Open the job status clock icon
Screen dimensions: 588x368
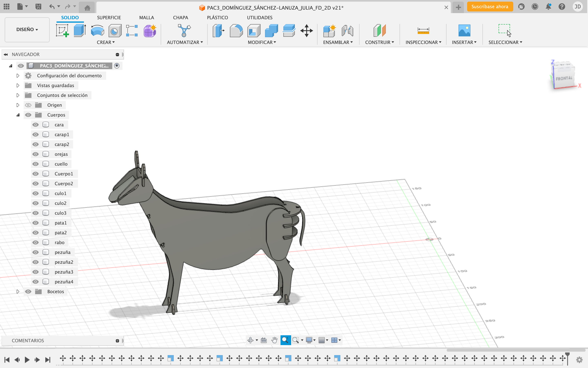[x=535, y=7]
